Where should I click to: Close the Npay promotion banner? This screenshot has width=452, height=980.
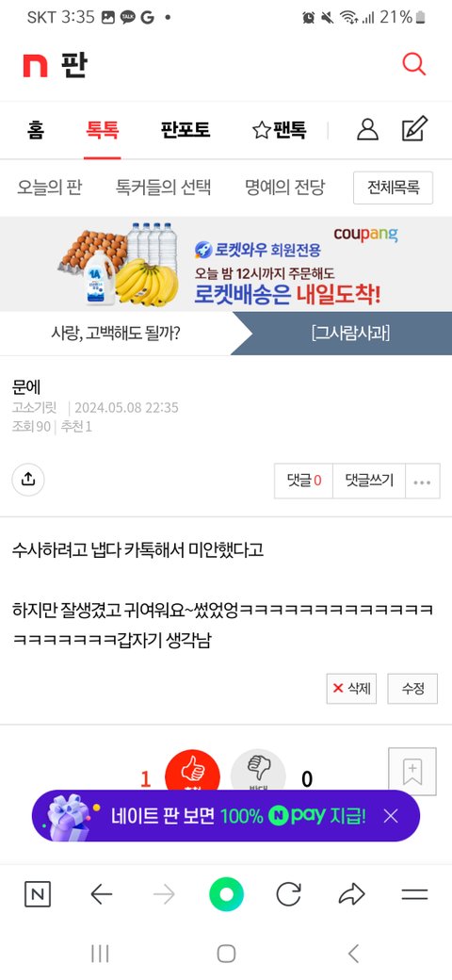(x=391, y=816)
